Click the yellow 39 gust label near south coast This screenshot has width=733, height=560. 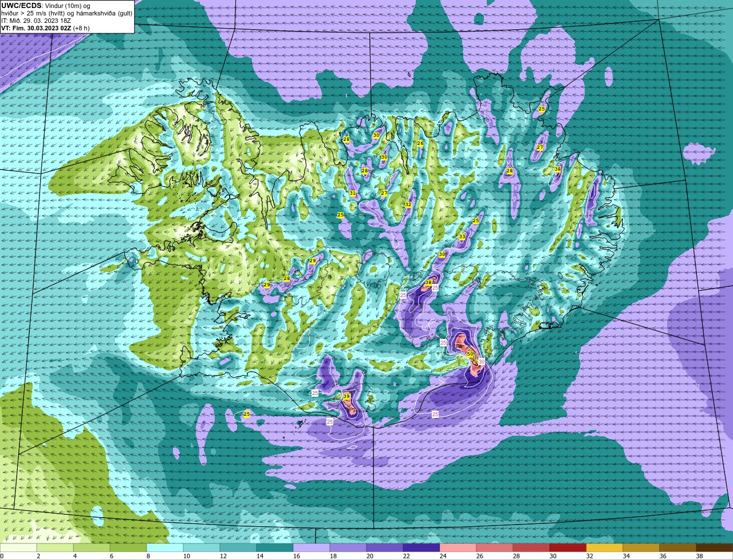pyautogui.click(x=346, y=396)
